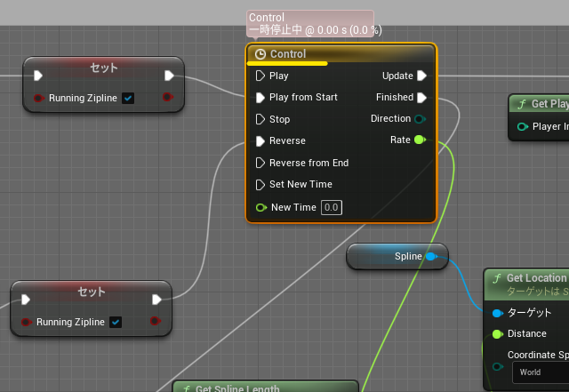Click the Play from Start input pin
Image resolution: width=569 pixels, height=392 pixels.
point(260,97)
